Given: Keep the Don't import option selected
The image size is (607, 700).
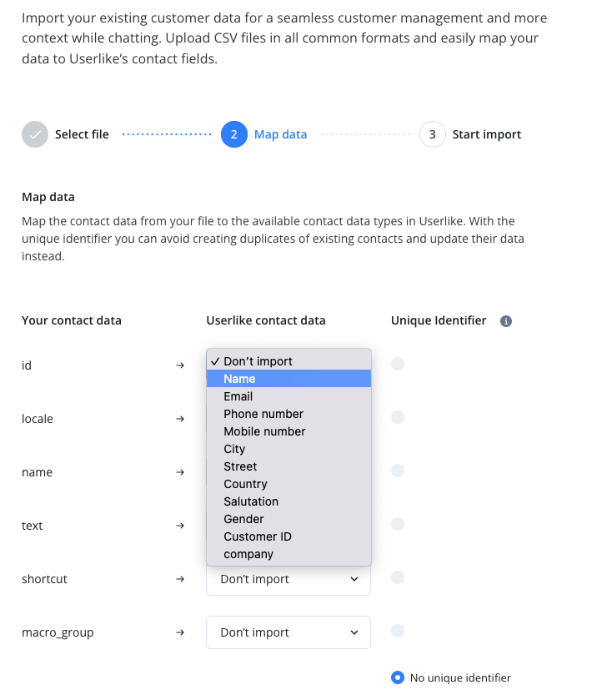Looking at the screenshot, I should click(258, 361).
